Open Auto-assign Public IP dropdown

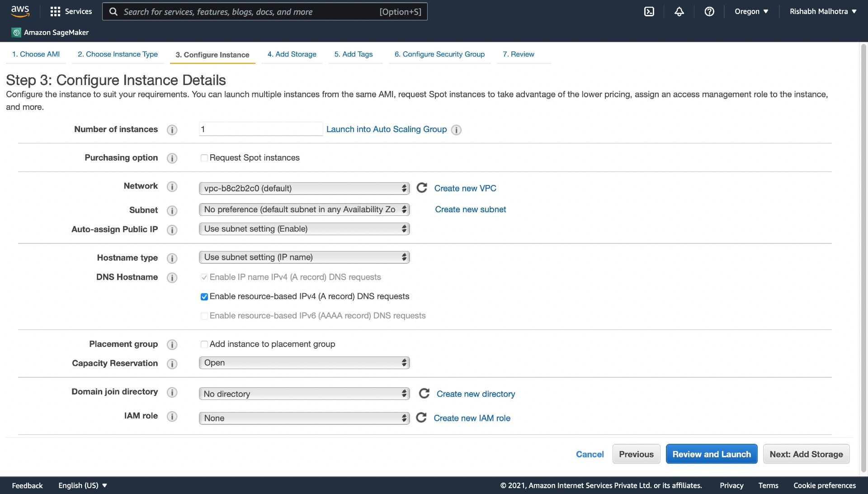(x=304, y=229)
